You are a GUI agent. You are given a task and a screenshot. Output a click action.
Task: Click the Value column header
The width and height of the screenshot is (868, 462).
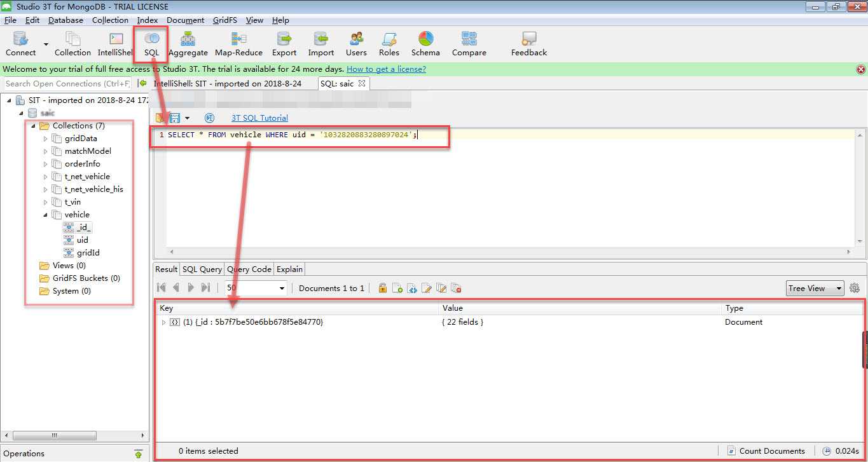tap(581, 308)
